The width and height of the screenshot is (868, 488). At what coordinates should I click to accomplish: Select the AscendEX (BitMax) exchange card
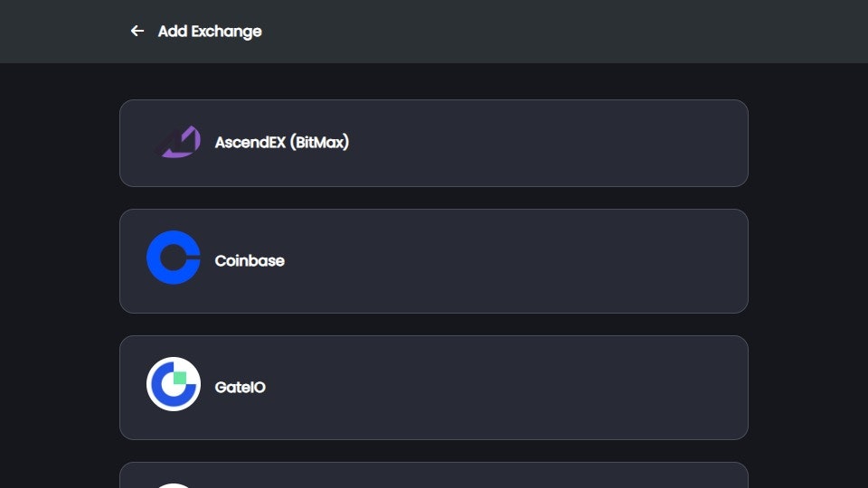point(434,143)
